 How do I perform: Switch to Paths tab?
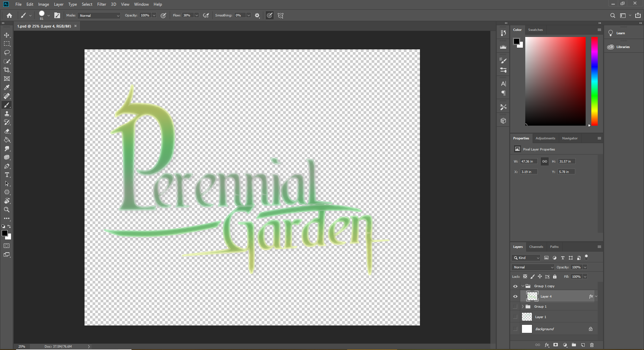pyautogui.click(x=554, y=247)
